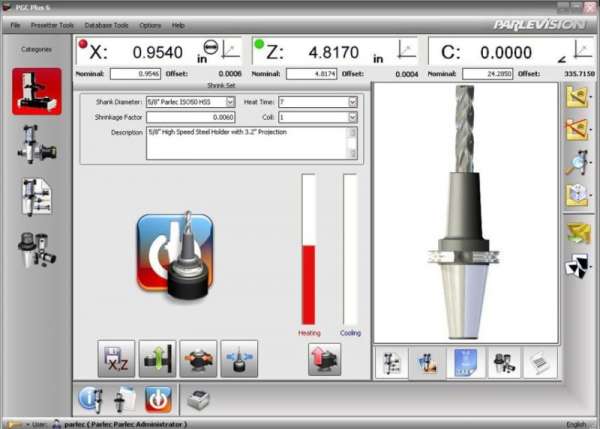Open the Database Tools menu

[x=106, y=25]
